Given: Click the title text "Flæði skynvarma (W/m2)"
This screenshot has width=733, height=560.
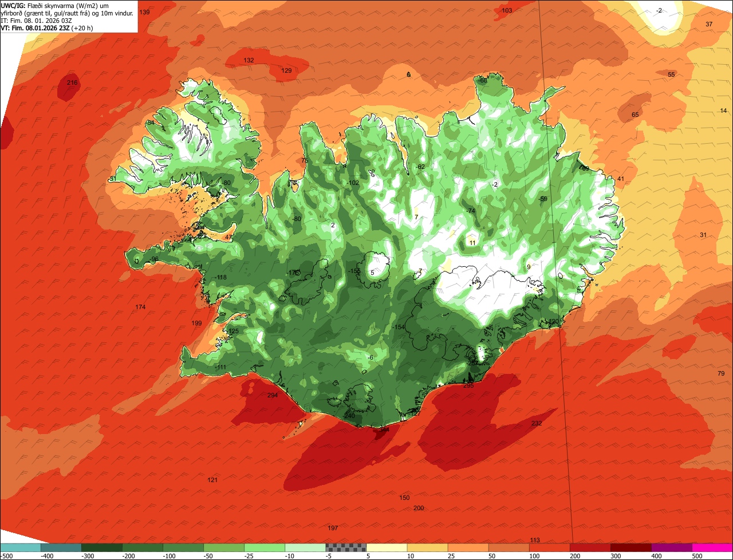Looking at the screenshot, I should (64, 5).
